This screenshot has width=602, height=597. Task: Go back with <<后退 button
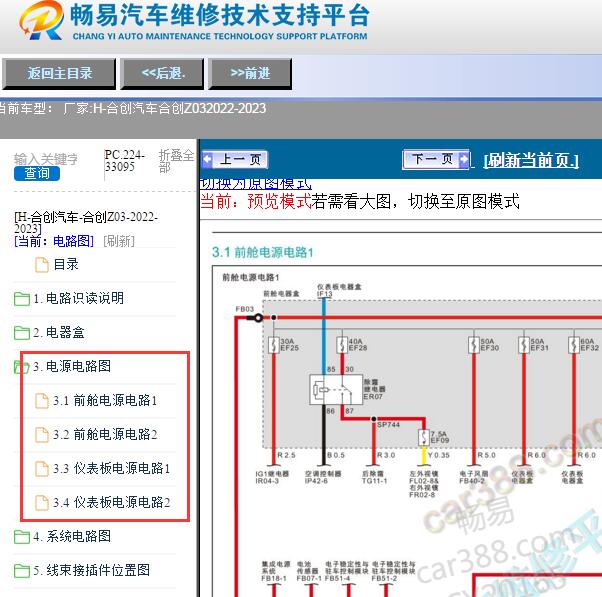(162, 74)
